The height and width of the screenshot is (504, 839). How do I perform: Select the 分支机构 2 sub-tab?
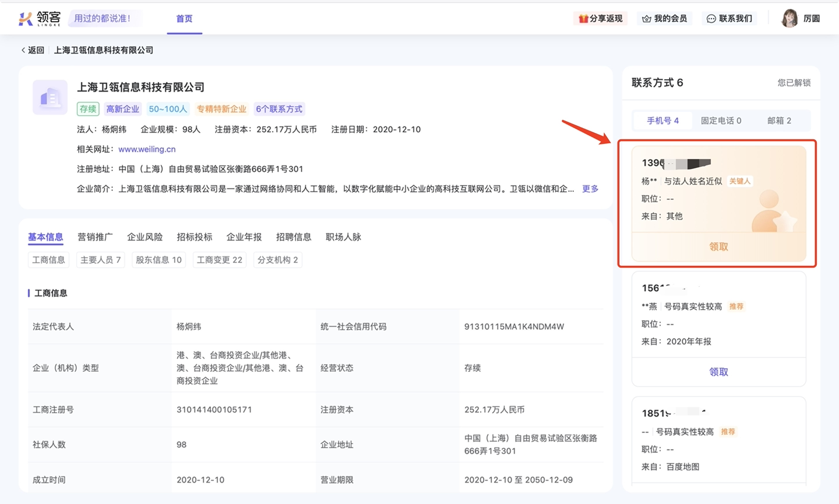[277, 260]
